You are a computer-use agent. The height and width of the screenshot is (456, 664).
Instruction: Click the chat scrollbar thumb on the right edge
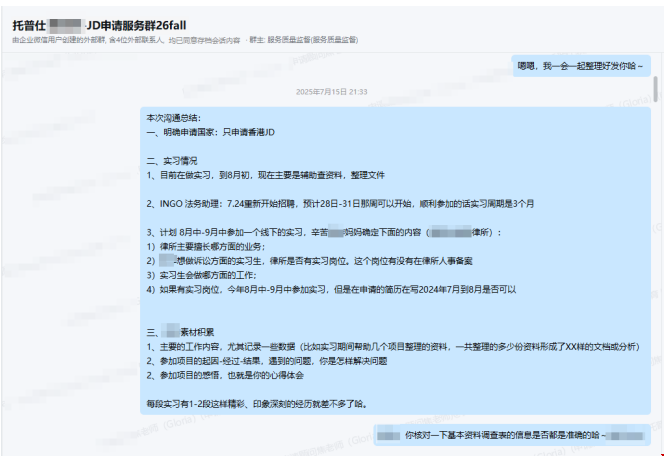point(656,90)
